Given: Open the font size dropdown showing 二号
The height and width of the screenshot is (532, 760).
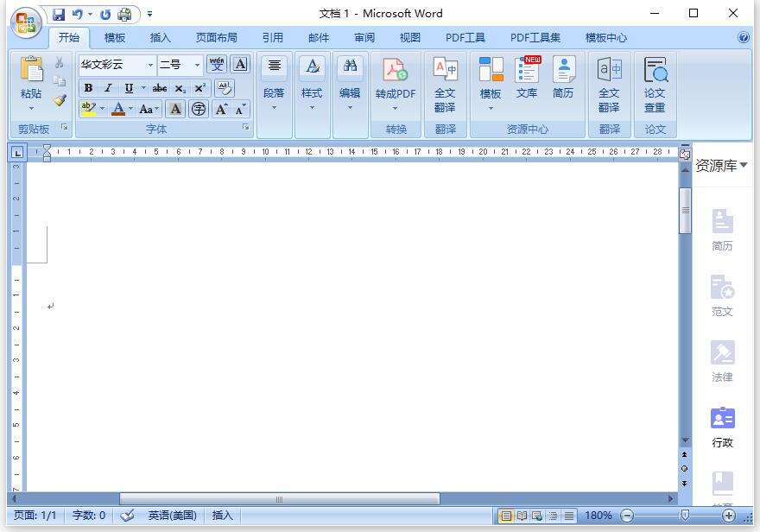Looking at the screenshot, I should [x=197, y=65].
